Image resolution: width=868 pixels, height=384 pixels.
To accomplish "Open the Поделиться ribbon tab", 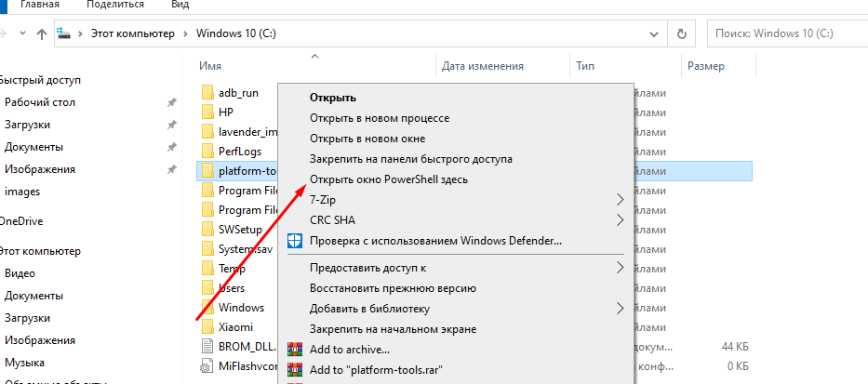I will (x=115, y=5).
